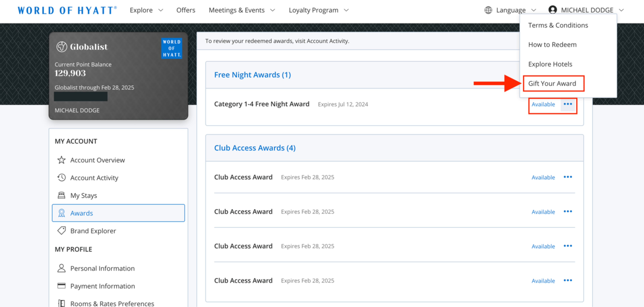The height and width of the screenshot is (307, 644).
Task: Click MICHAEL DODGE name on member card
Action: (x=77, y=111)
